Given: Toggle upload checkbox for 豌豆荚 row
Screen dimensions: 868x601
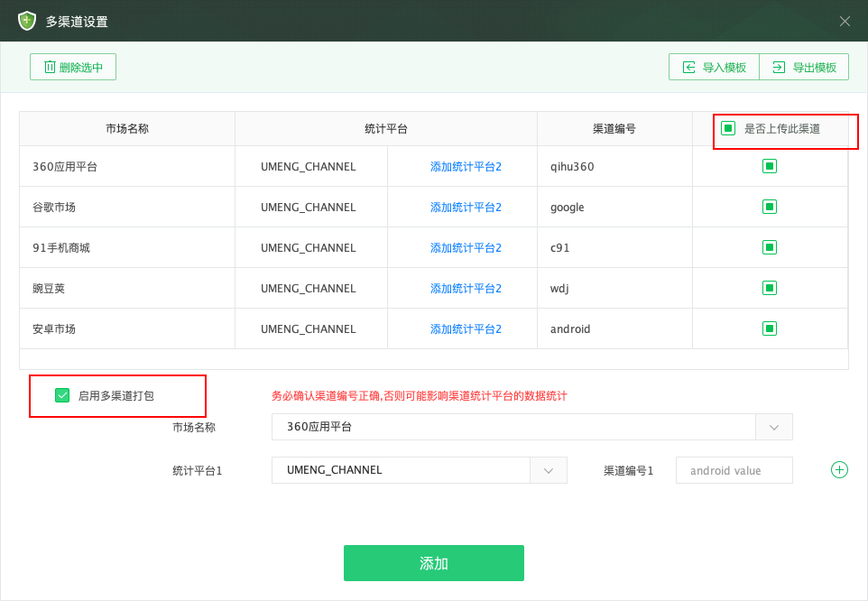Looking at the screenshot, I should click(x=770, y=288).
